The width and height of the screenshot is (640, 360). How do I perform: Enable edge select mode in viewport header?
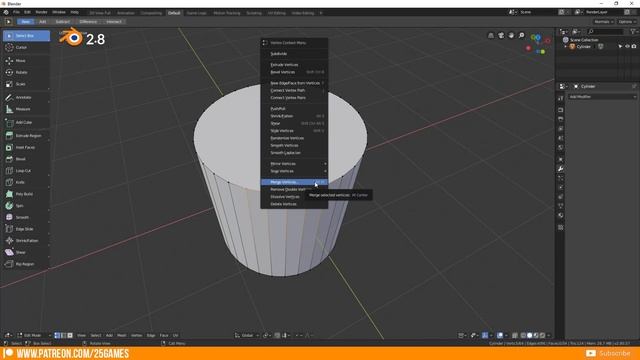coord(64,336)
